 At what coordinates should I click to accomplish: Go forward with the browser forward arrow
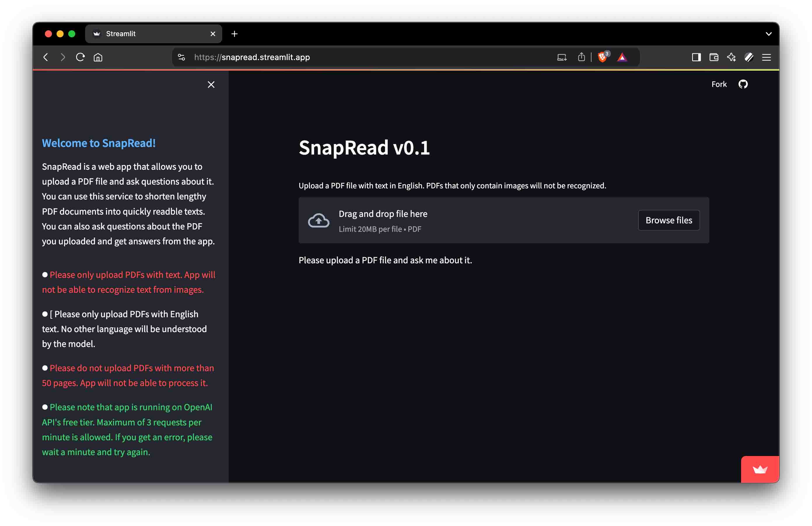coord(63,57)
